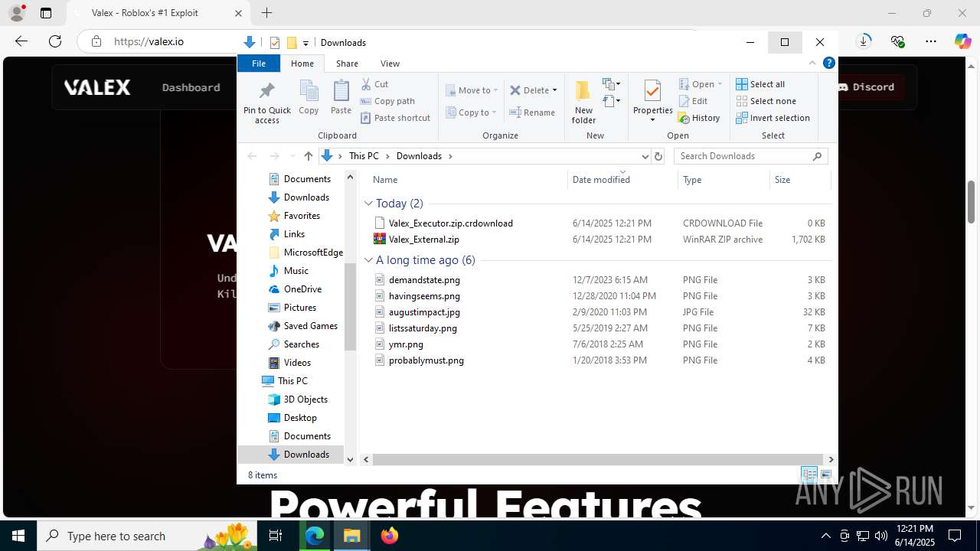Viewport: 980px width, 551px height.
Task: Switch to details view layout icon
Action: tap(809, 475)
